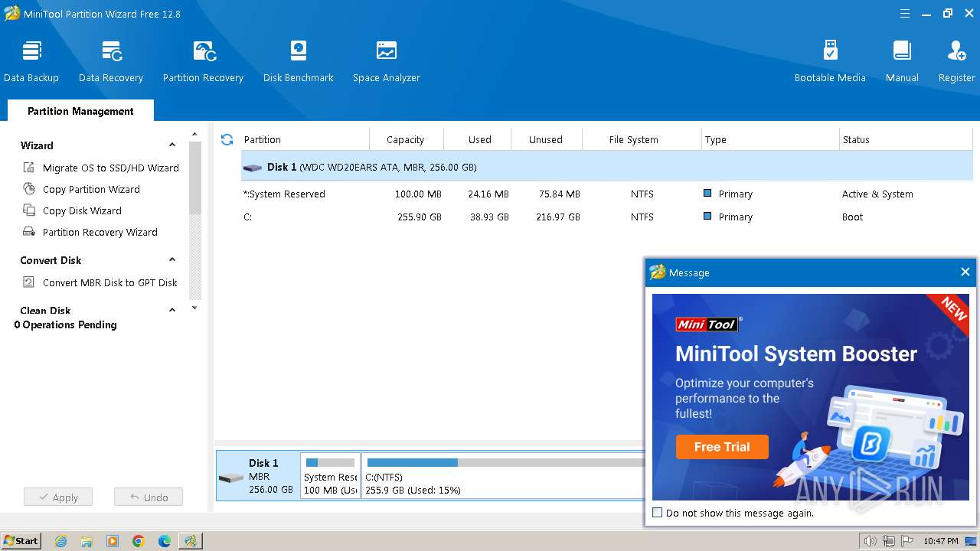Image resolution: width=980 pixels, height=551 pixels.
Task: Close the Message popup
Action: 965,272
